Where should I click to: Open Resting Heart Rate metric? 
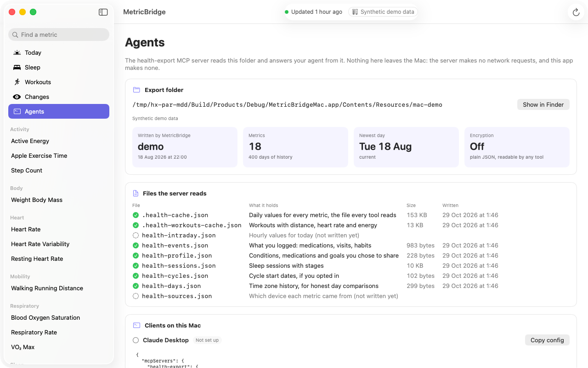click(x=59, y=259)
